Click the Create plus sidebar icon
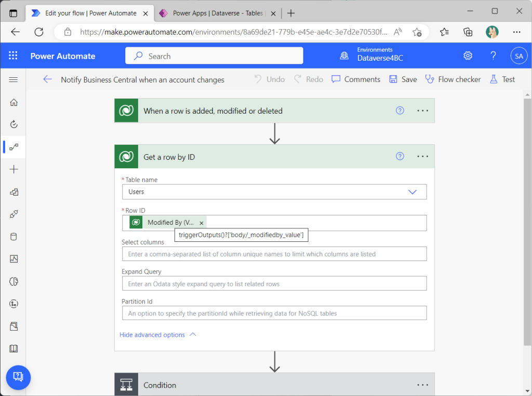This screenshot has height=396, width=532. [x=14, y=169]
